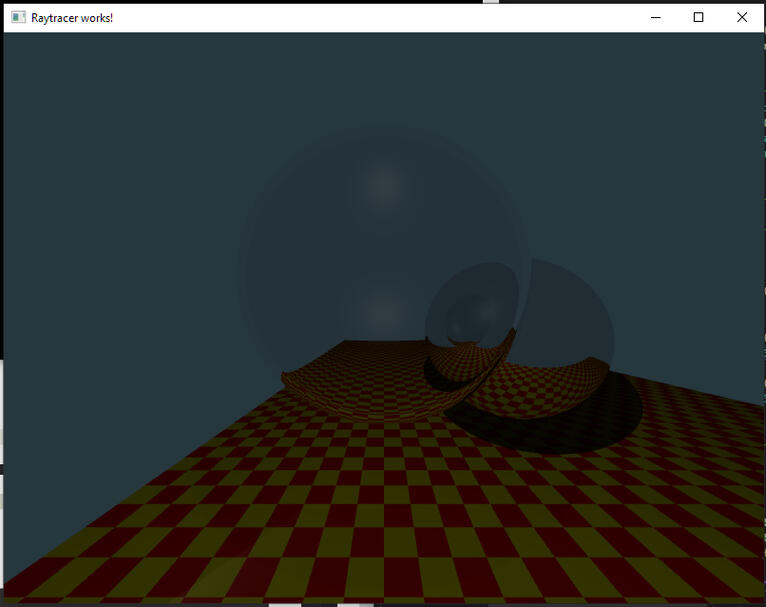
Task: Minimize the Raytracer works! window
Action: point(656,18)
